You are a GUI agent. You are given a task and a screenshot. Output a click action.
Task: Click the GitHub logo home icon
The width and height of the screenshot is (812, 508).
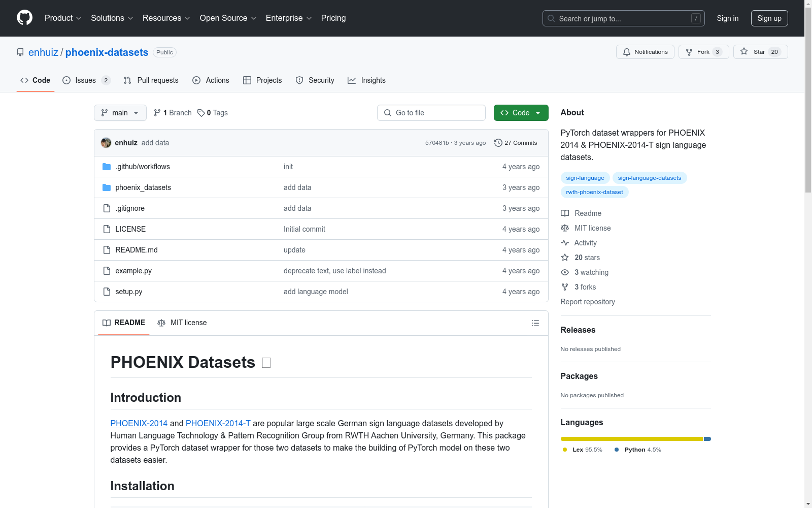click(24, 18)
